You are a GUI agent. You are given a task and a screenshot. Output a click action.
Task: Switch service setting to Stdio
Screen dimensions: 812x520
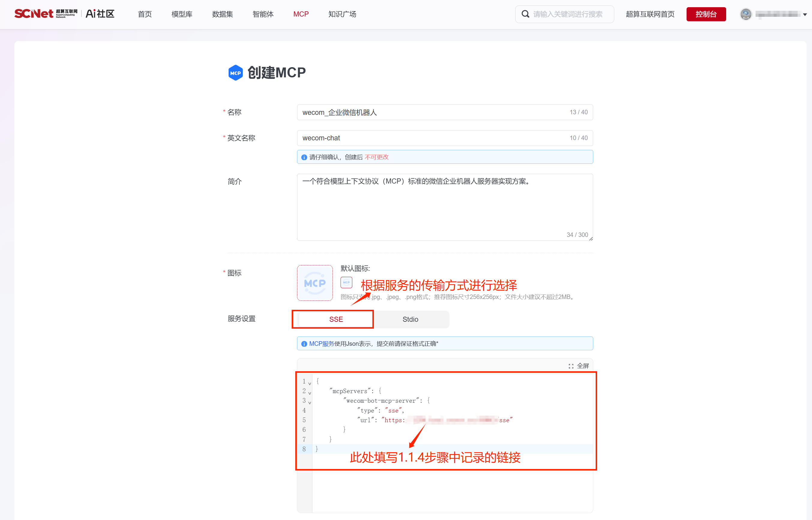(x=410, y=319)
